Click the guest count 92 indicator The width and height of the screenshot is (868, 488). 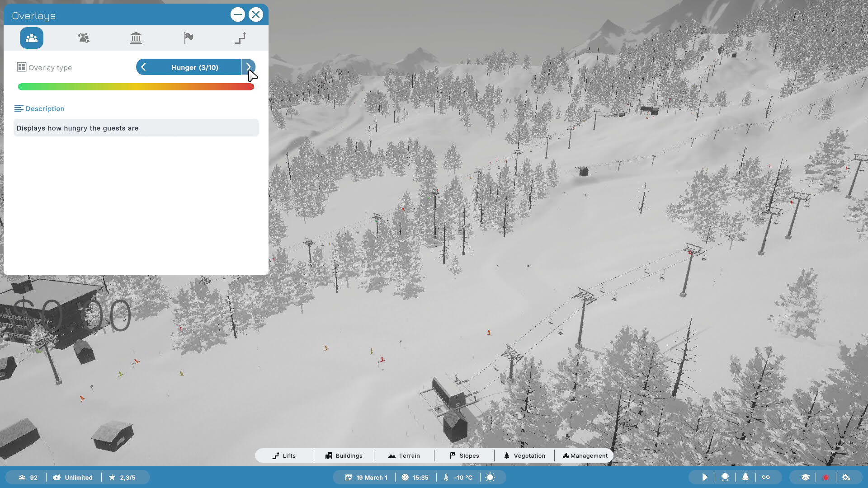[28, 478]
